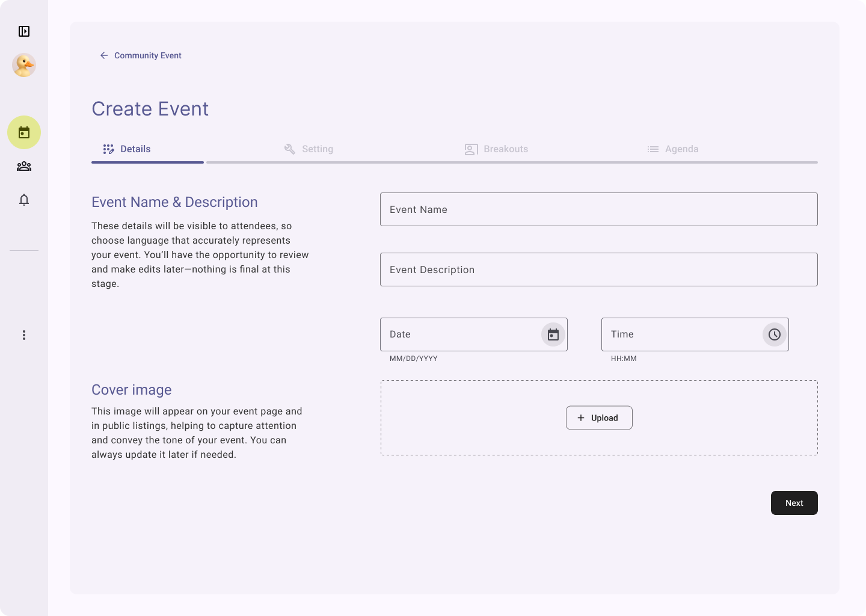
Task: Open the time picker clock icon
Action: (x=774, y=334)
